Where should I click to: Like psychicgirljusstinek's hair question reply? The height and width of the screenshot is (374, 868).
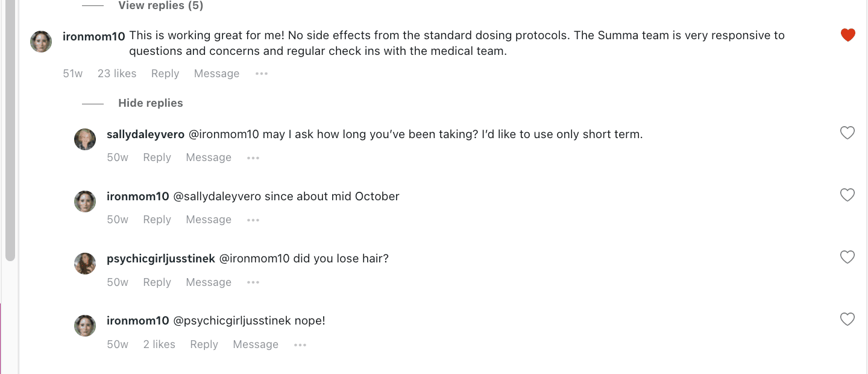pyautogui.click(x=848, y=257)
